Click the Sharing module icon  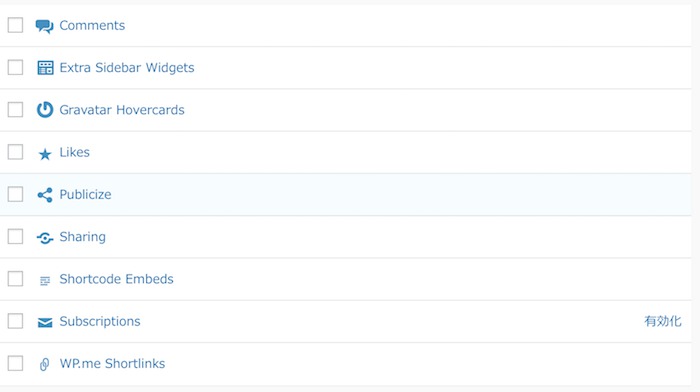(45, 238)
